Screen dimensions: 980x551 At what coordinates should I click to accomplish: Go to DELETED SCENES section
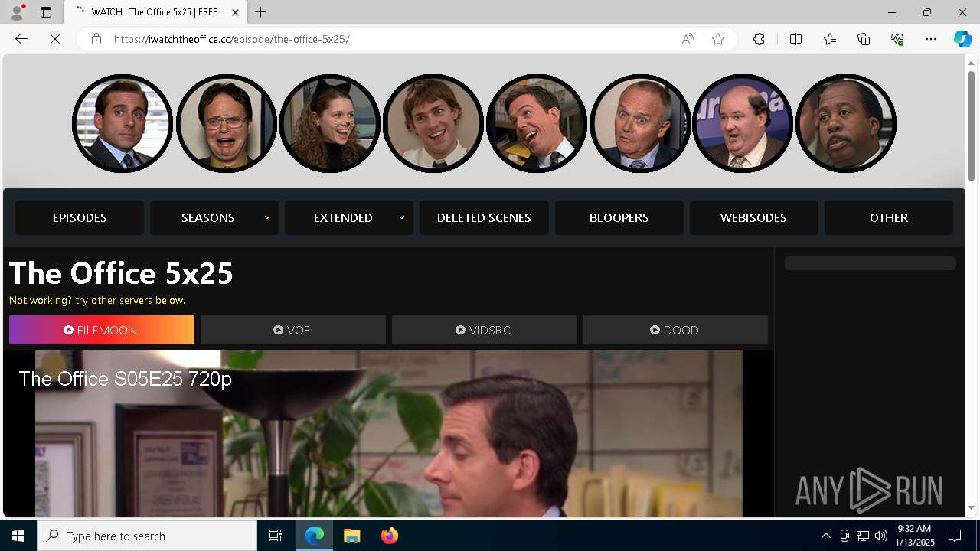click(484, 217)
